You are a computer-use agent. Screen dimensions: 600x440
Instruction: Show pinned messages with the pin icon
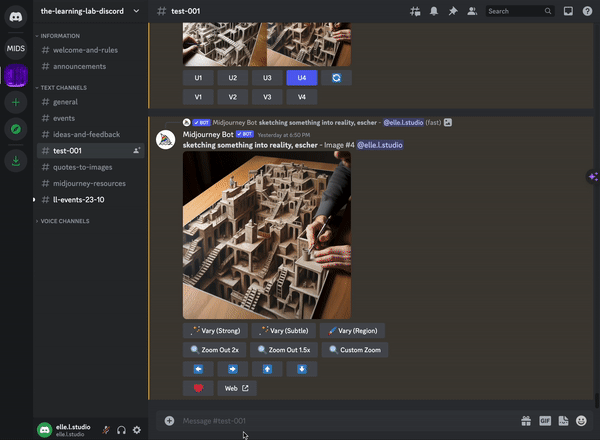point(452,11)
